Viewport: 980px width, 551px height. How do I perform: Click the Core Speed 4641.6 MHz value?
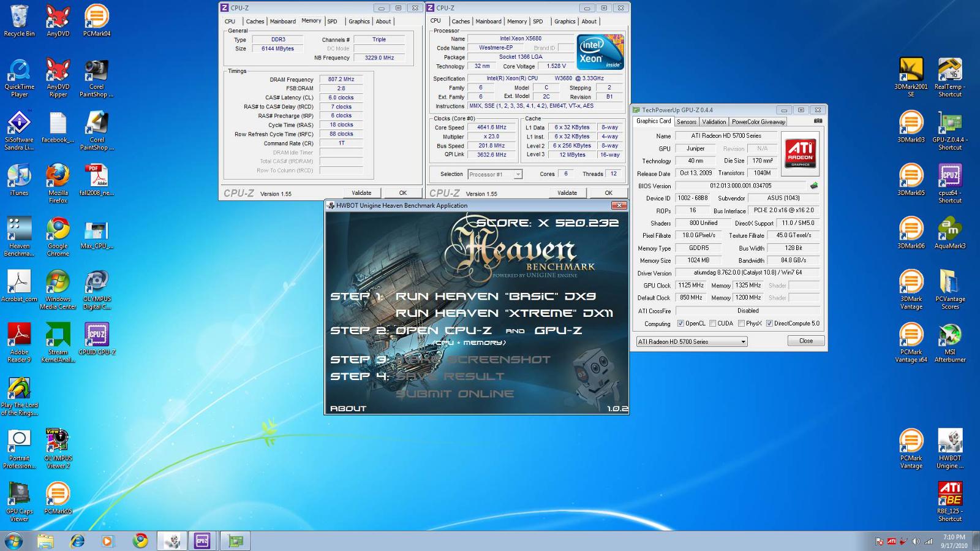click(492, 127)
